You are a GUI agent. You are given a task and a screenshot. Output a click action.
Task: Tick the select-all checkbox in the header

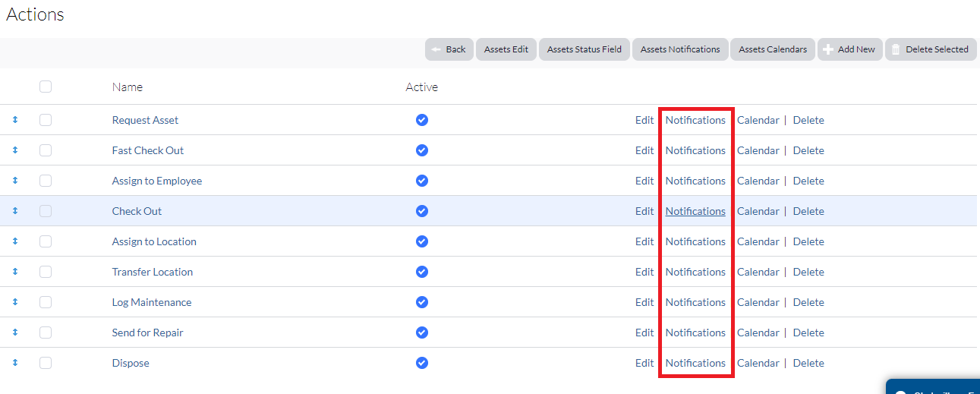click(46, 87)
